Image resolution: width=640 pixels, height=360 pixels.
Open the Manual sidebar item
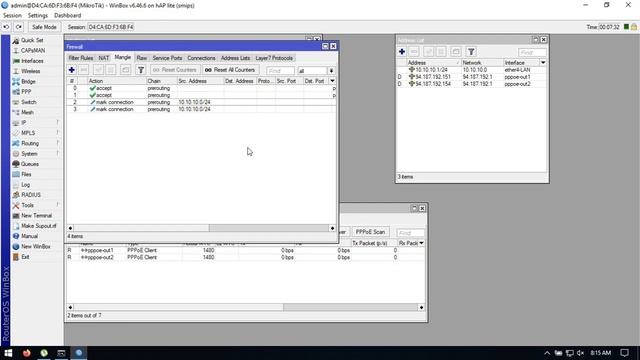(29, 236)
